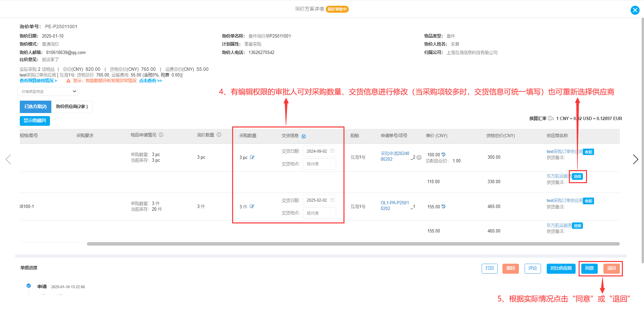The image size is (644, 315).
Task: Select 东方航运服务 supplier priced 110.00
Action: pos(577,176)
